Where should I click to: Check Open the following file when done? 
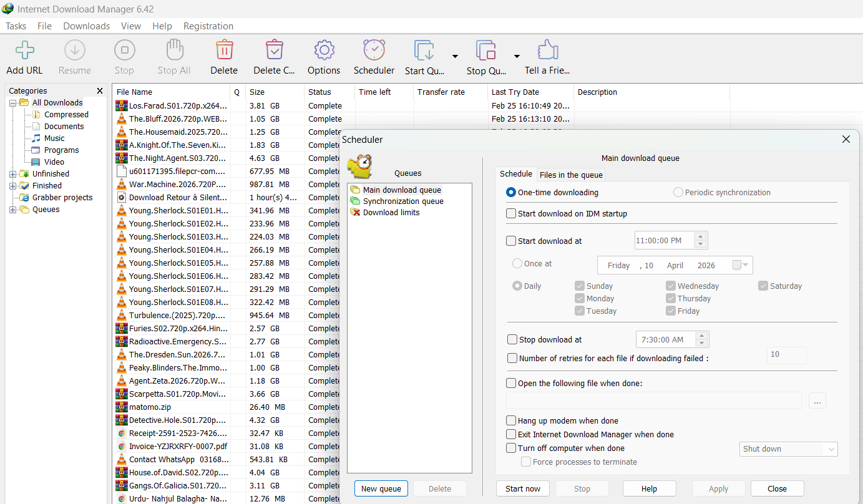pyautogui.click(x=511, y=383)
